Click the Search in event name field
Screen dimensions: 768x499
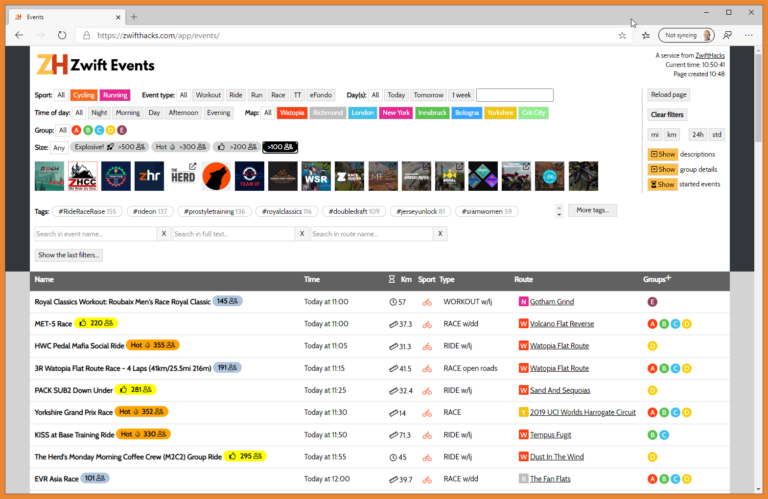click(x=96, y=234)
